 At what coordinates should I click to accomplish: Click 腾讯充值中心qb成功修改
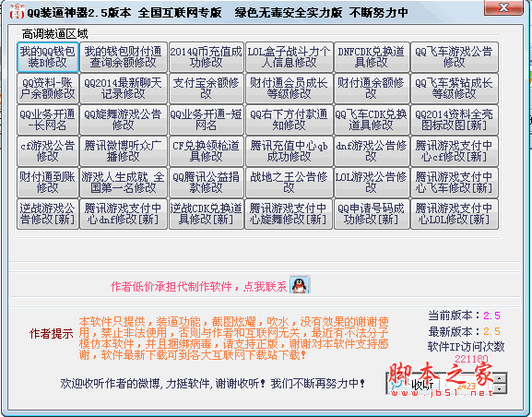pyautogui.click(x=289, y=151)
